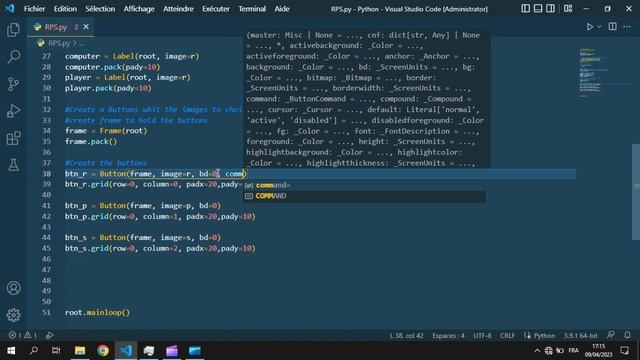This screenshot has height=360, width=640.
Task: Open network globe icon in tray
Action: tap(549, 351)
